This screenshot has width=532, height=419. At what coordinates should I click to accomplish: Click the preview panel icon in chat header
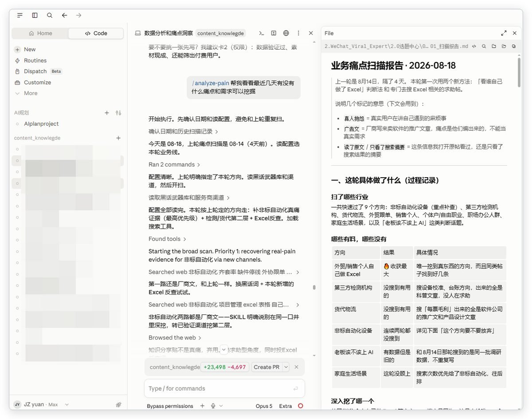click(x=274, y=33)
